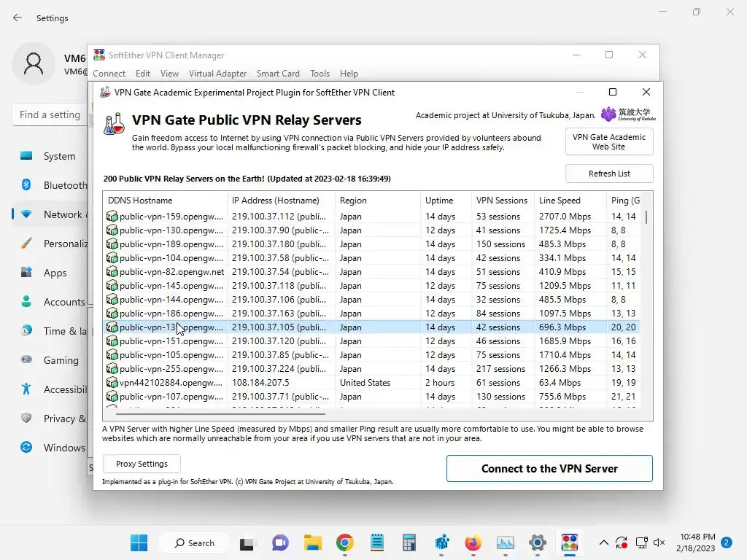Open the Virtual Adapter menu
The width and height of the screenshot is (747, 560).
[217, 74]
